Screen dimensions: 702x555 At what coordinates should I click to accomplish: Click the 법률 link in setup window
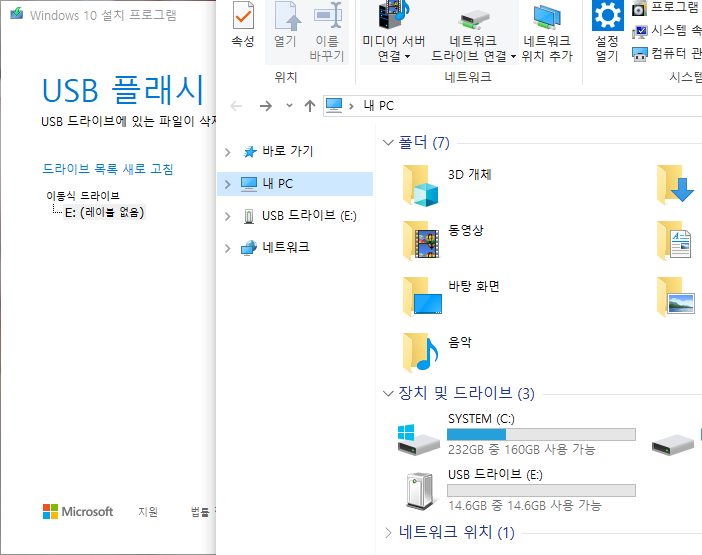200,512
